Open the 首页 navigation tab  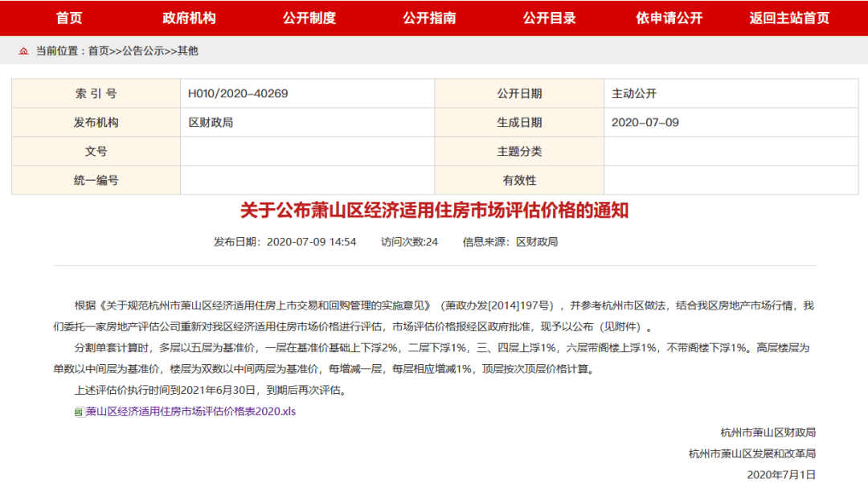(x=69, y=18)
